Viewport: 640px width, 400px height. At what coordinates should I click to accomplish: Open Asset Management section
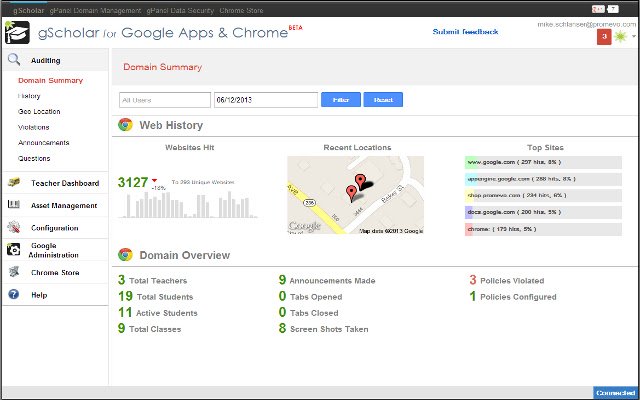[64, 205]
